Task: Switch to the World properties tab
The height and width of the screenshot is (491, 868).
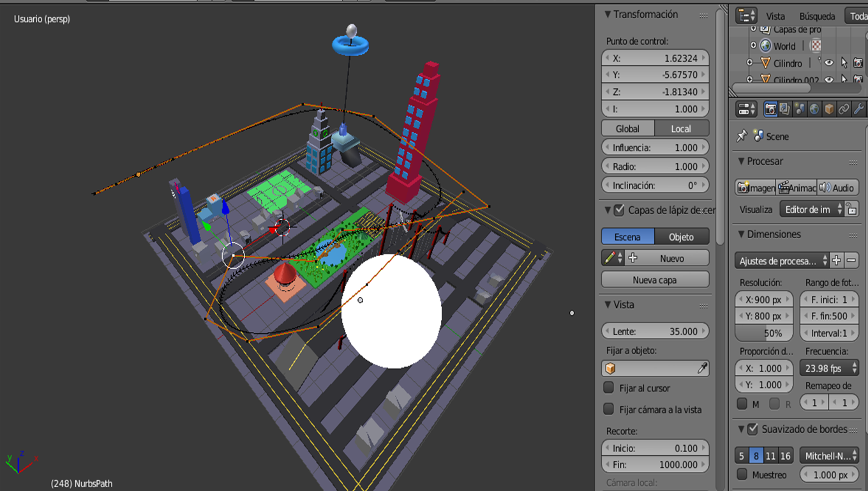Action: [814, 109]
